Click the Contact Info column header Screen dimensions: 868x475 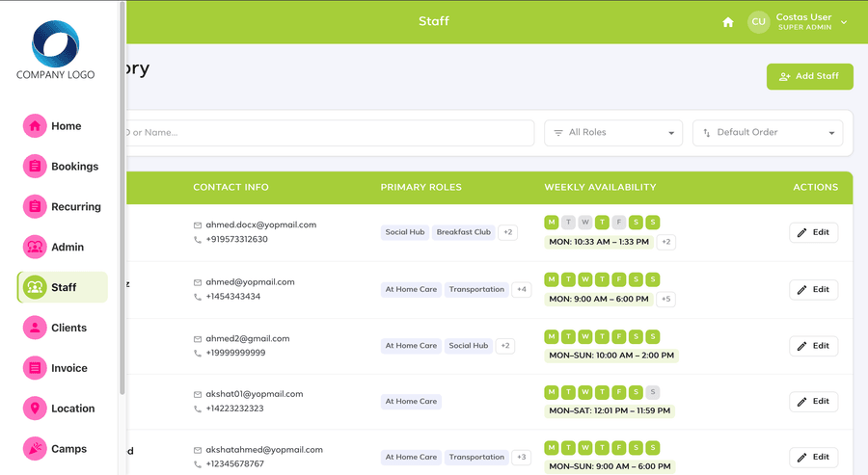pyautogui.click(x=231, y=188)
